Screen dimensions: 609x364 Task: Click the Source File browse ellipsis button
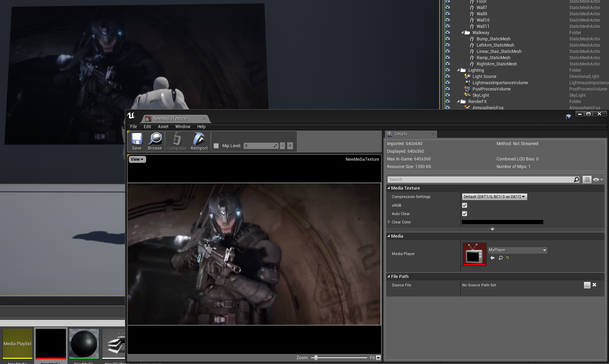click(x=587, y=285)
